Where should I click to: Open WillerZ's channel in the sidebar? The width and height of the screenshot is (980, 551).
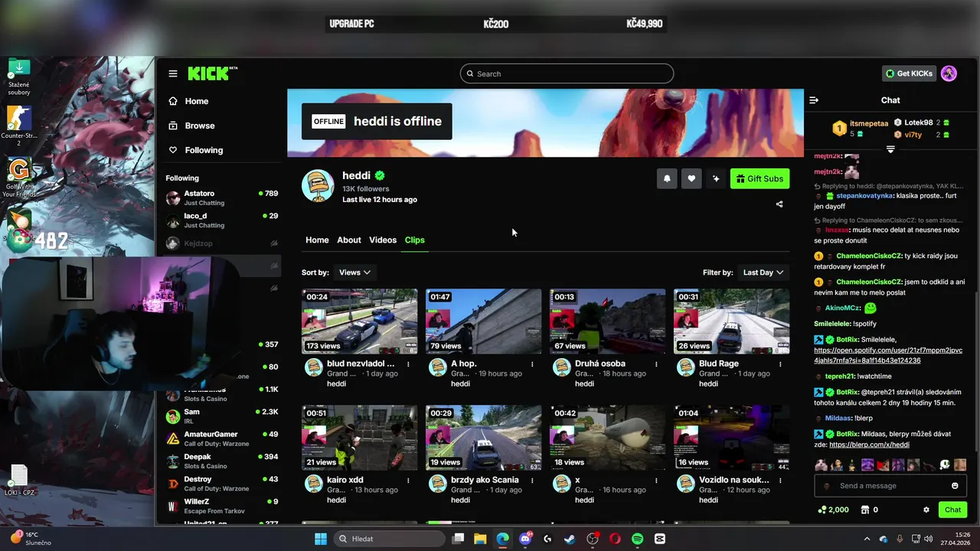(222, 506)
